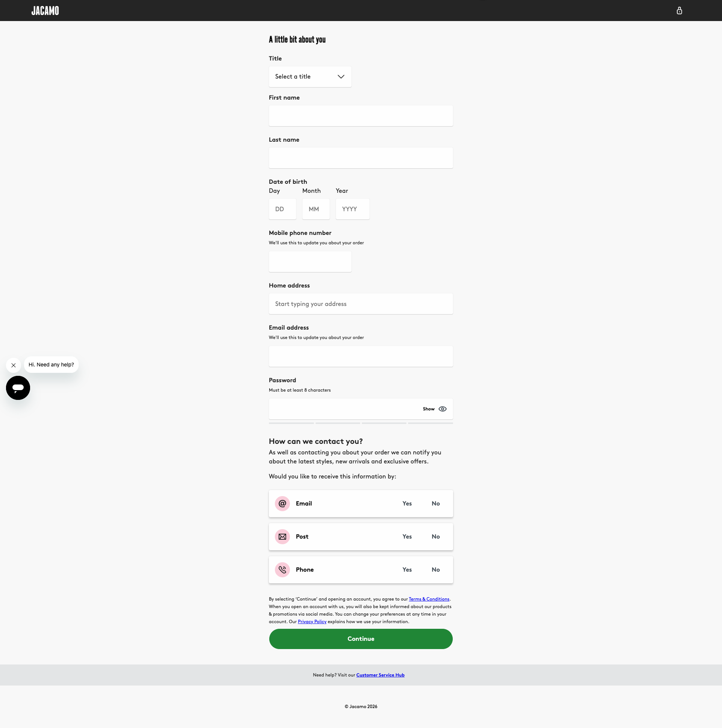
Task: Select the Phone contact icon
Action: coord(282,570)
